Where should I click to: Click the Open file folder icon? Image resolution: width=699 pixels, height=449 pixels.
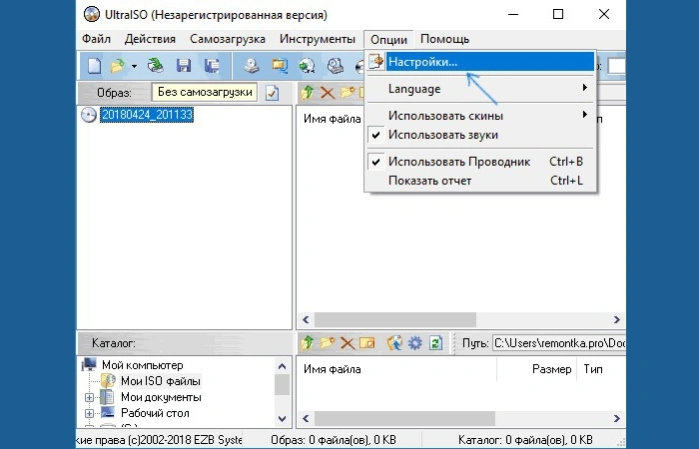click(118, 66)
